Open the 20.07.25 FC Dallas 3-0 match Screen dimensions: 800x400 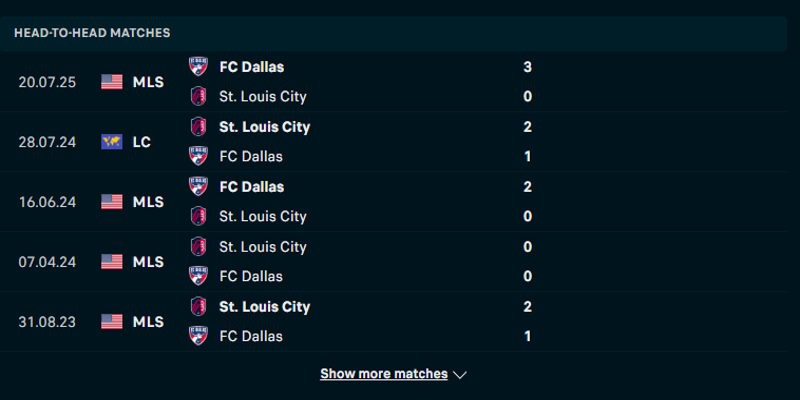pos(400,82)
